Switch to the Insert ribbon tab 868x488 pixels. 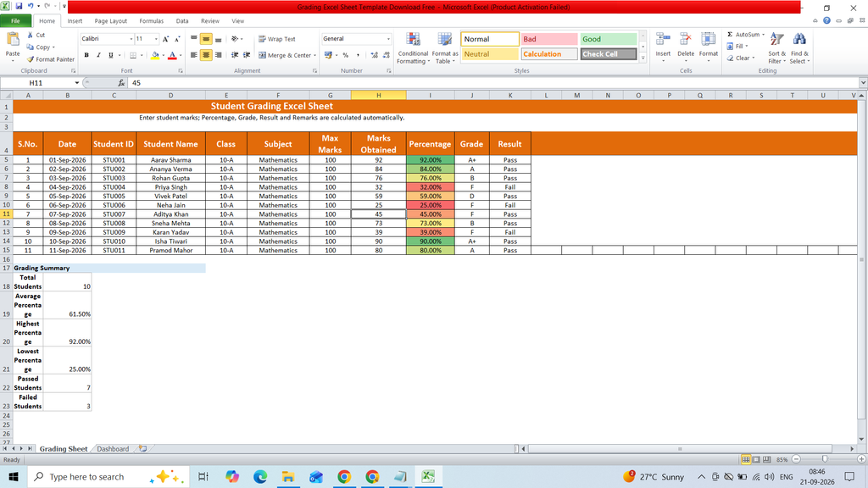click(x=75, y=21)
